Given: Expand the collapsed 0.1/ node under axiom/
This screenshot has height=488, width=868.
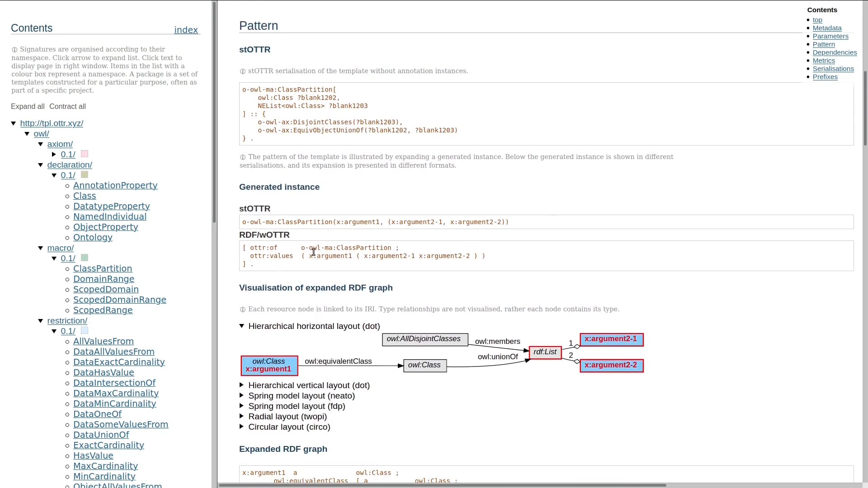Looking at the screenshot, I should [54, 154].
